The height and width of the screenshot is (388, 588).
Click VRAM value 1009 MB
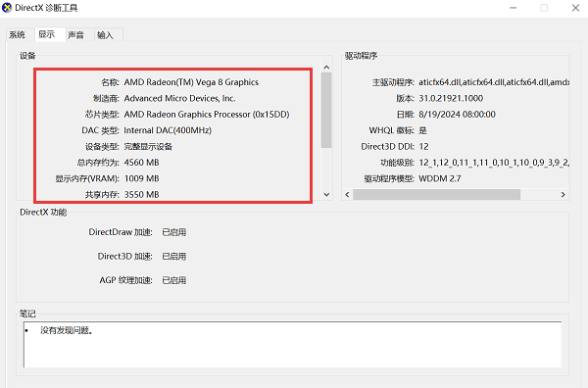142,178
